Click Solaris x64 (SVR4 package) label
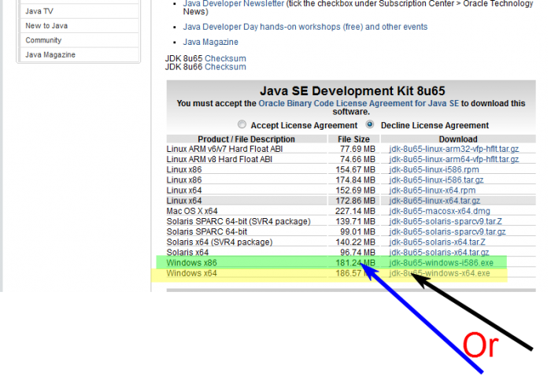Viewport: 551px width, 392px height. [x=220, y=242]
